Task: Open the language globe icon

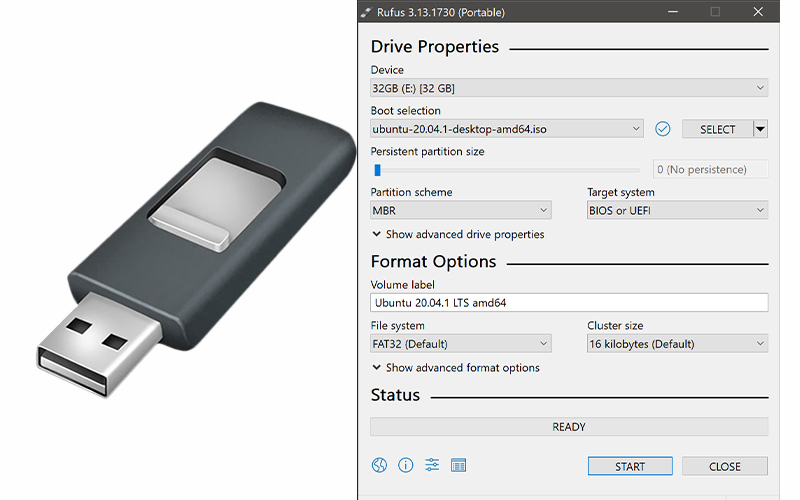Action: [x=379, y=465]
